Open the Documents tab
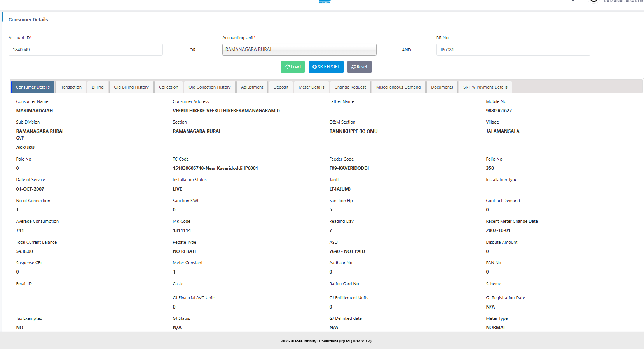Image resolution: width=644 pixels, height=349 pixels. 442,87
